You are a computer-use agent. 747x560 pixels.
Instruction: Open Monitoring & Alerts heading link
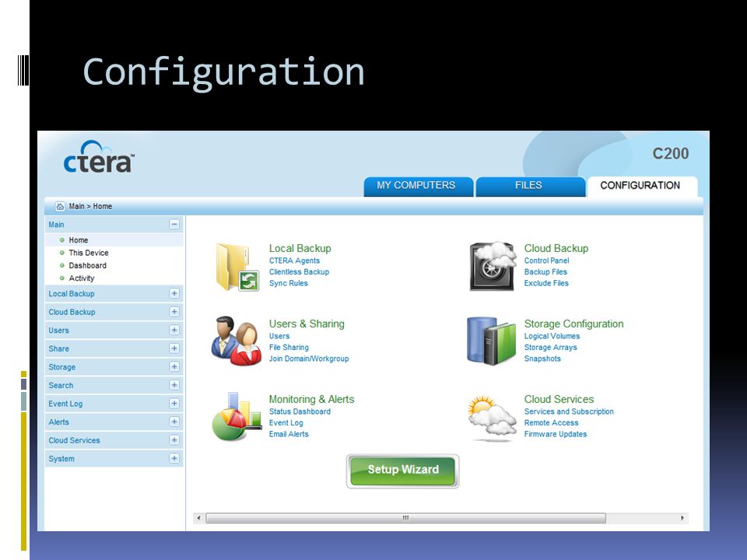311,399
